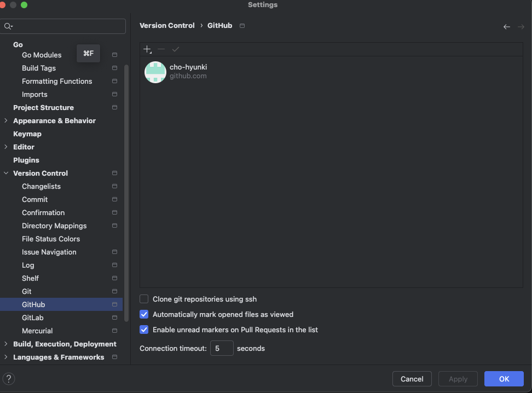Set default account with checkmark icon
The width and height of the screenshot is (532, 393).
click(x=175, y=49)
